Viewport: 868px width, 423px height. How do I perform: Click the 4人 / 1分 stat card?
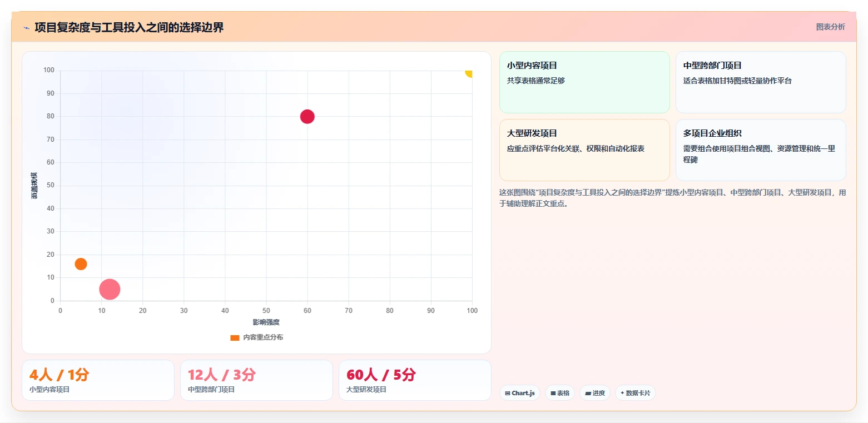(x=98, y=380)
